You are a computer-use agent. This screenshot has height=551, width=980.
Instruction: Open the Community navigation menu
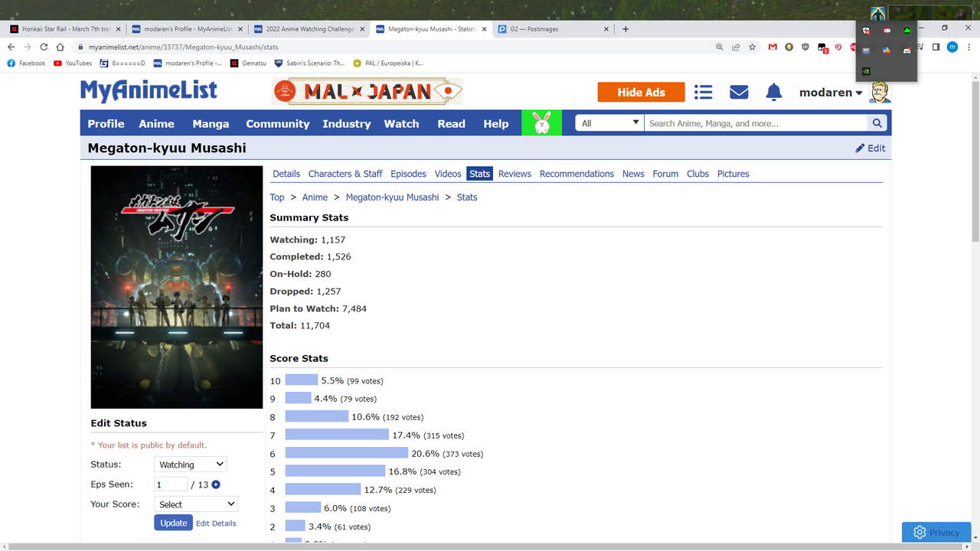pos(277,123)
